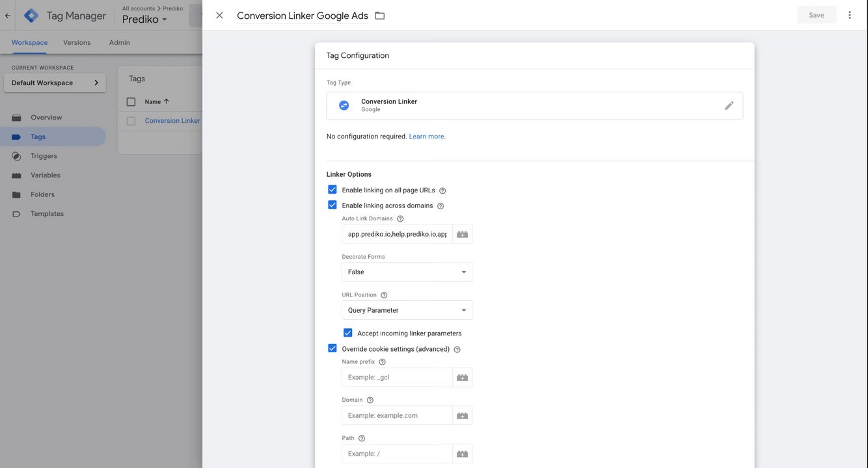868x468 pixels.
Task: Switch to the Versions tab
Action: pyautogui.click(x=77, y=42)
